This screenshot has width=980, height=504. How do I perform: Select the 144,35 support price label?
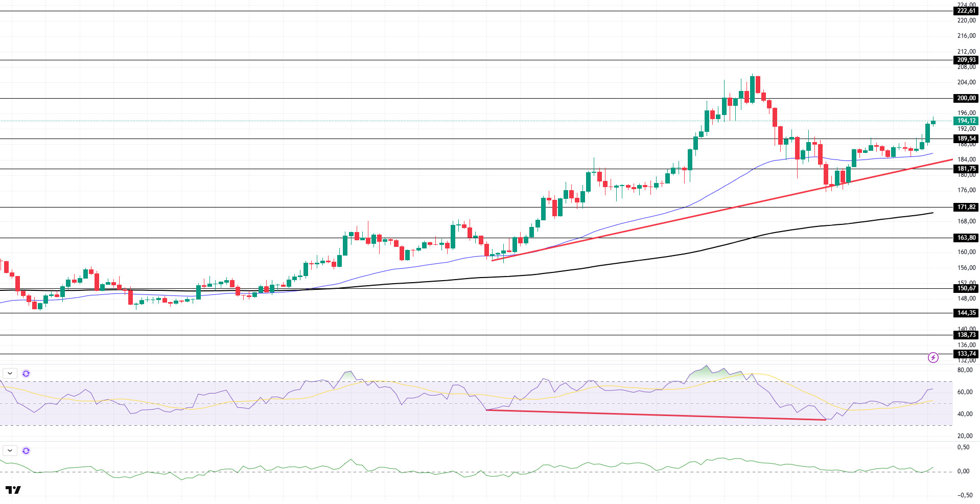tap(966, 313)
